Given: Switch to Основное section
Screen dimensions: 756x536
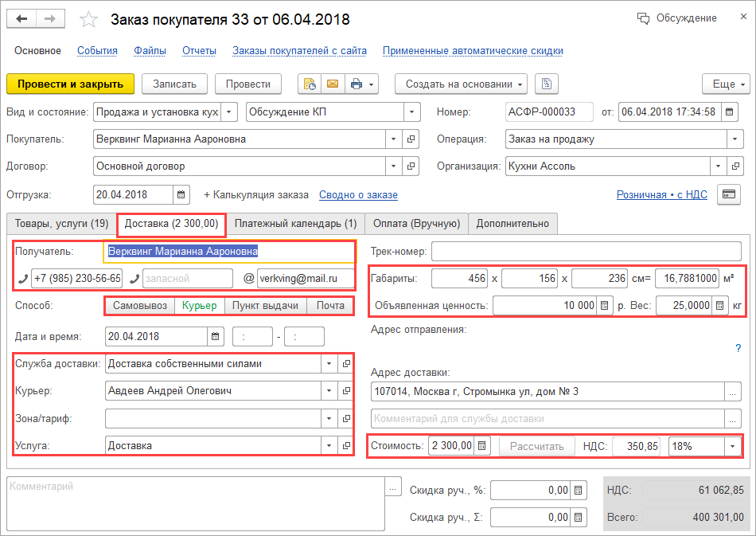Looking at the screenshot, I should coord(37,51).
